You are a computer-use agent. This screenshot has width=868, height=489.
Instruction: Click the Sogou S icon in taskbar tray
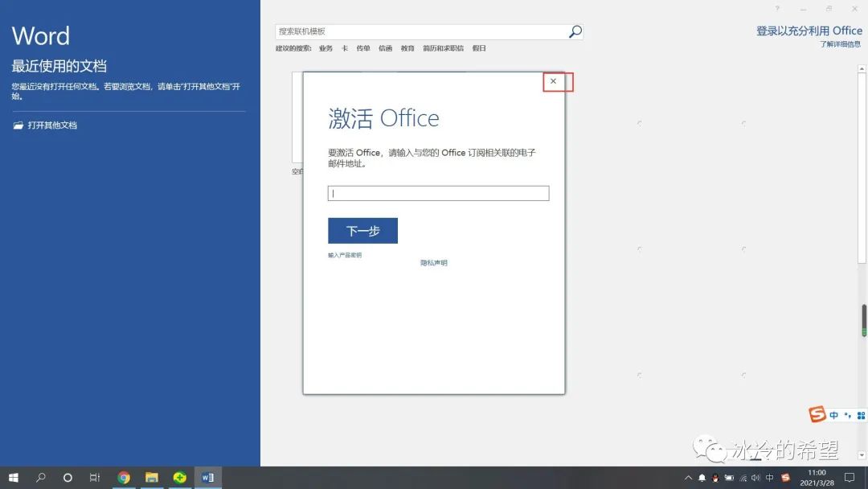tap(785, 478)
